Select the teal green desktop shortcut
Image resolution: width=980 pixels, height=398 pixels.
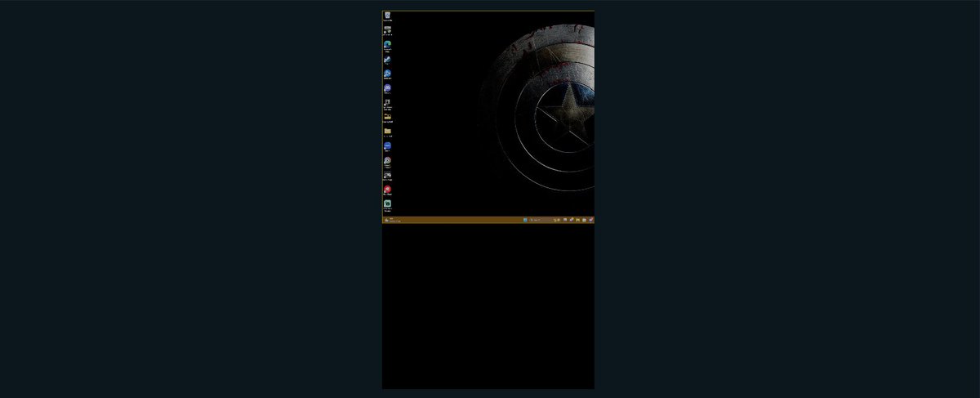click(x=387, y=204)
